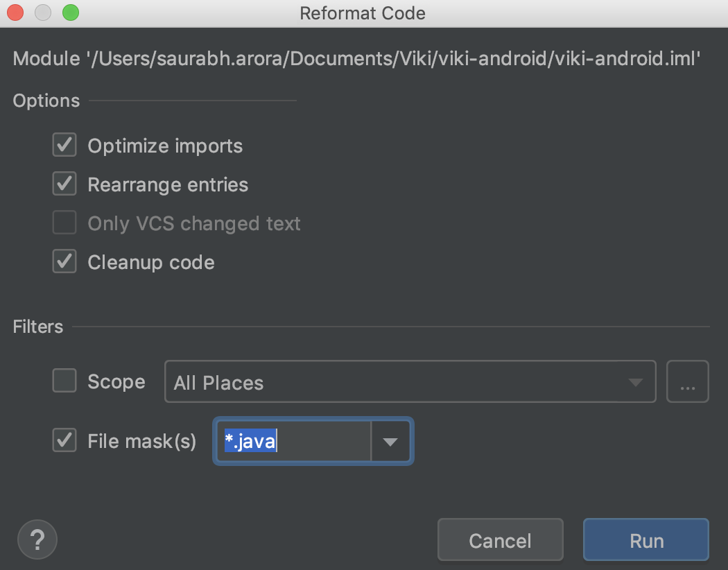This screenshot has height=570, width=728.
Task: Click the arrow in the Scope combo box
Action: (x=635, y=382)
